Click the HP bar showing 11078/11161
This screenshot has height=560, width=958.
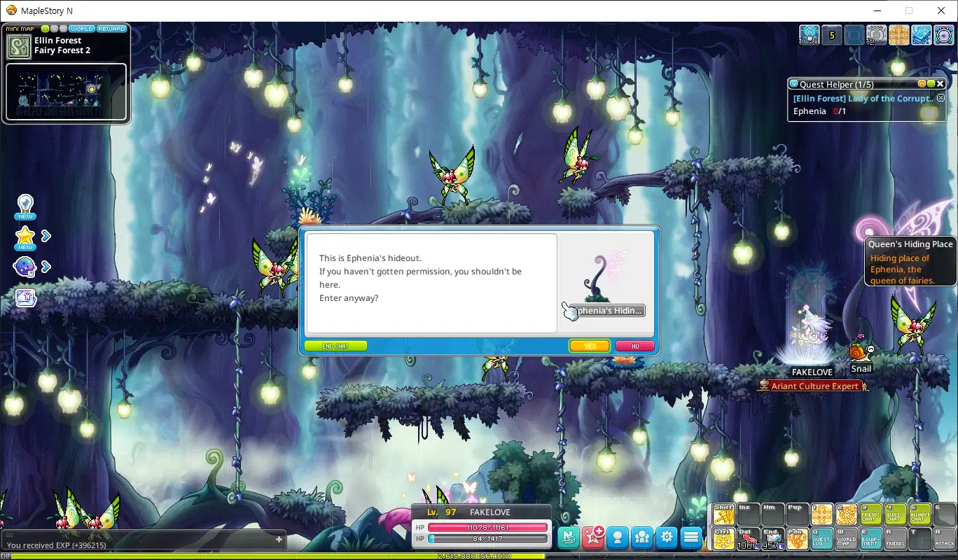tap(487, 527)
